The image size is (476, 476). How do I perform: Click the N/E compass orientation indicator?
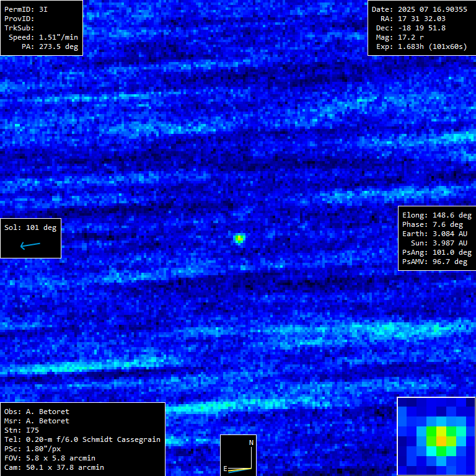(238, 456)
